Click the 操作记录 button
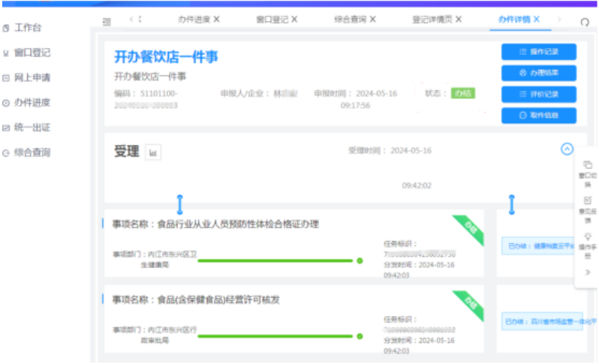Viewport: 599px width, 364px height. tap(538, 52)
